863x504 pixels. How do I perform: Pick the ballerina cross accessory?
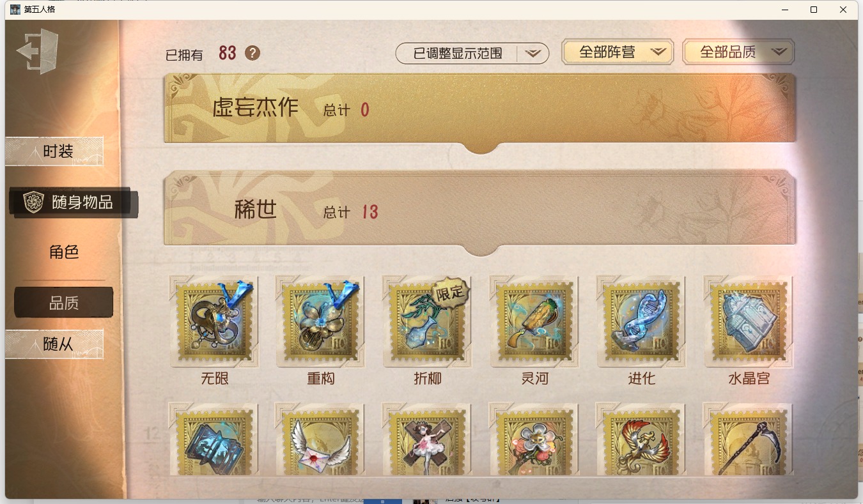(427, 439)
